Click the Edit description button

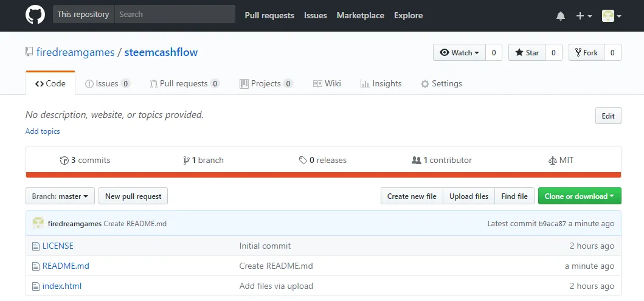pos(608,116)
